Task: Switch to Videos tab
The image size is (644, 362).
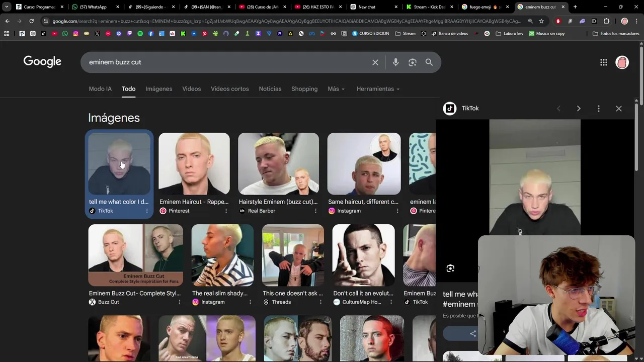Action: [x=191, y=89]
